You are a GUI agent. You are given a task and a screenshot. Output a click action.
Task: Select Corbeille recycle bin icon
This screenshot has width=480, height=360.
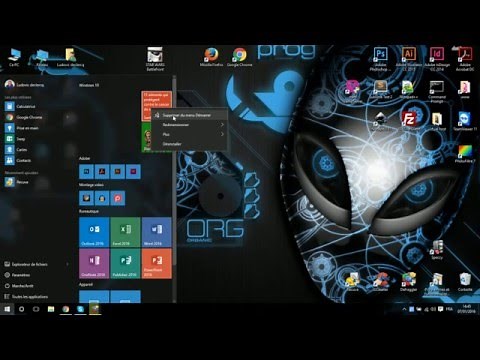coord(465,282)
